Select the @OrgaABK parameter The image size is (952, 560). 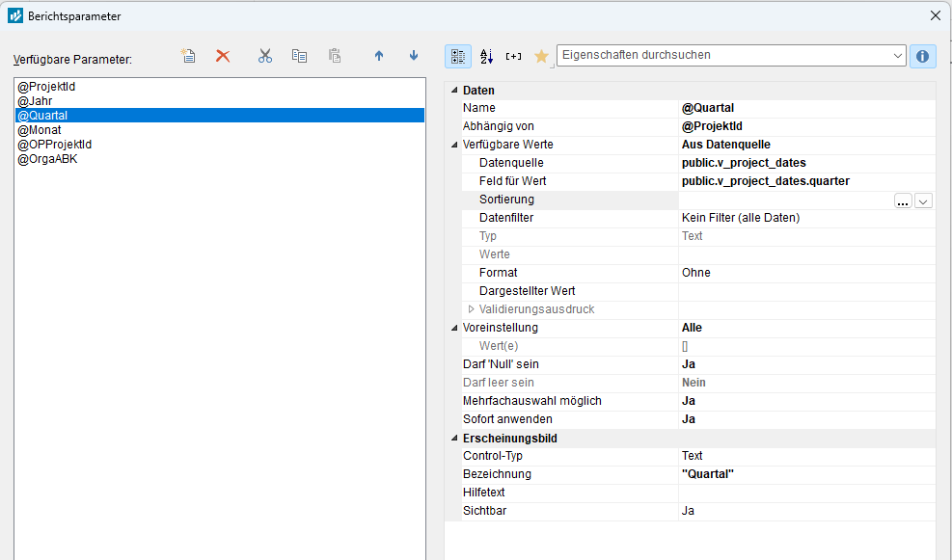[x=47, y=159]
